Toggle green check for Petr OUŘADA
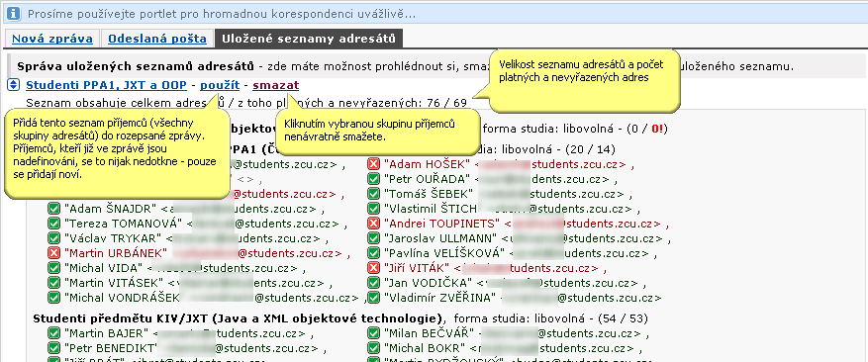The width and height of the screenshot is (868, 362). pyautogui.click(x=374, y=179)
